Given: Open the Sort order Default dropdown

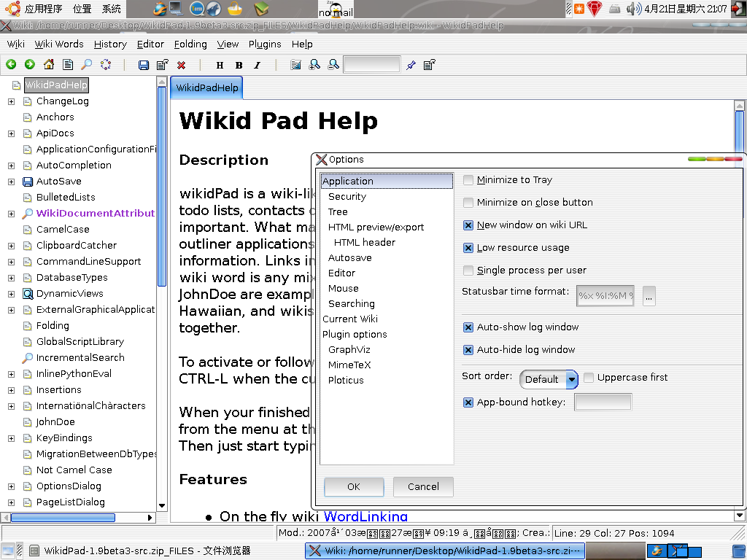Looking at the screenshot, I should pos(549,379).
